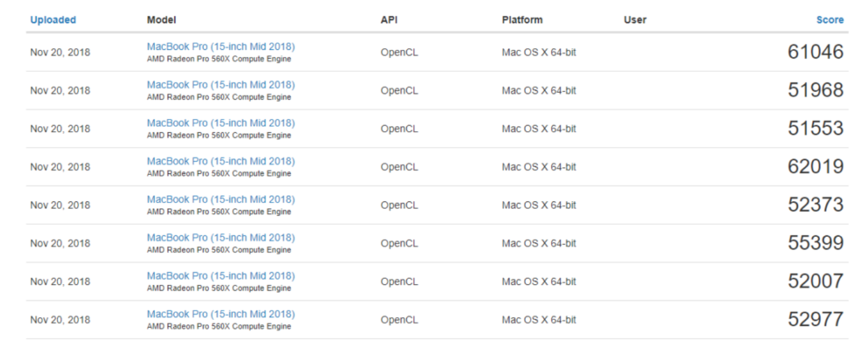The height and width of the screenshot is (342, 868).
Task: Click Mac OS X 64-bit in the 51553 row
Action: coord(539,129)
